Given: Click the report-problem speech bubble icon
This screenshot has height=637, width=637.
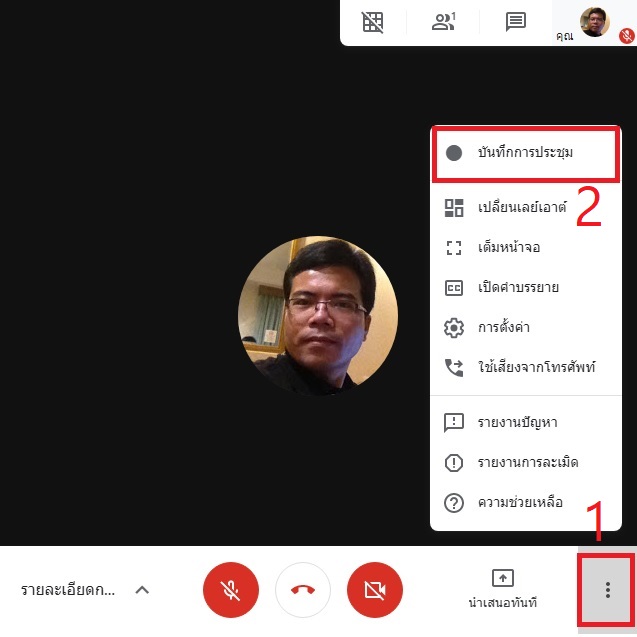Looking at the screenshot, I should (x=454, y=423).
